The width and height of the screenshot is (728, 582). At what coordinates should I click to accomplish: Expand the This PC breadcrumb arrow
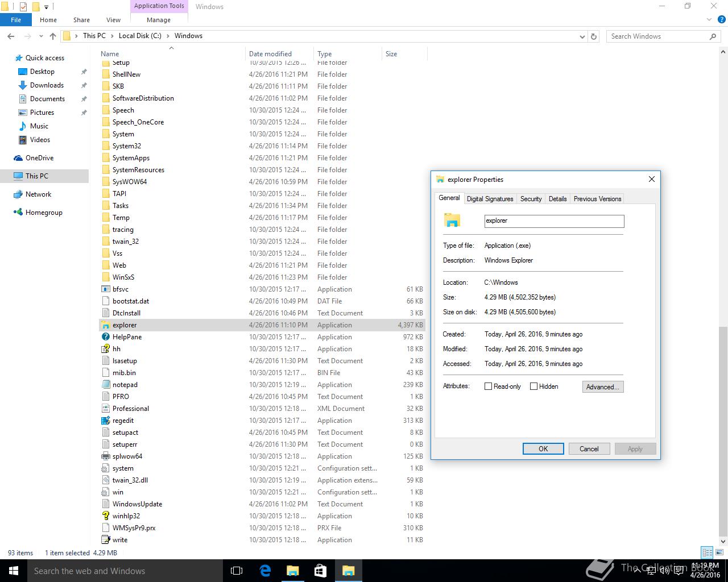pos(112,36)
